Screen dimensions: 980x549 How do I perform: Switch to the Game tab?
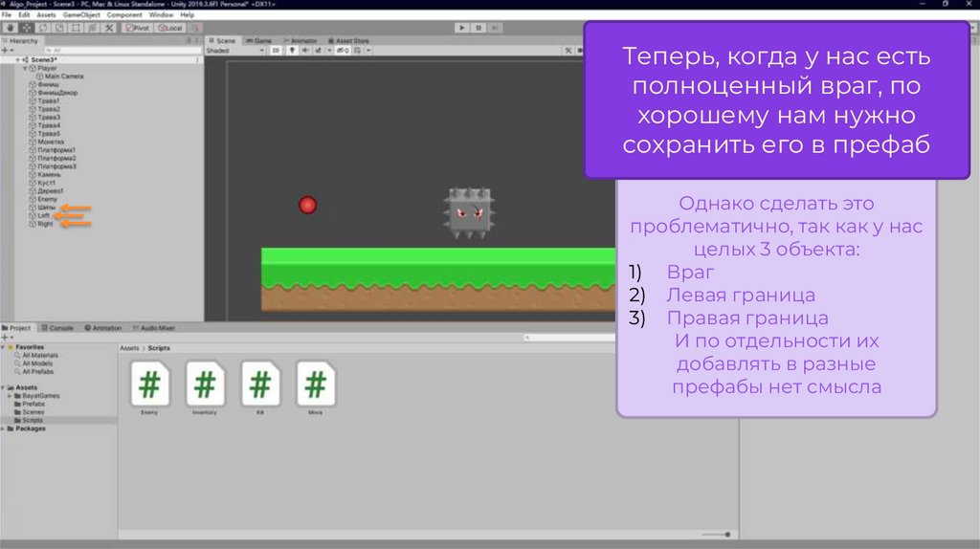point(259,40)
